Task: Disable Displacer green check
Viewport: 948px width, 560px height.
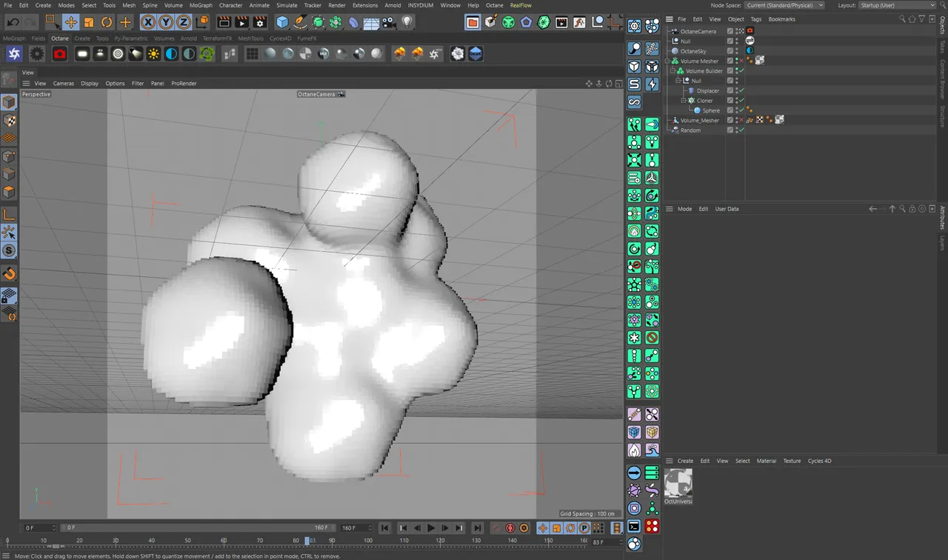Action: click(x=741, y=90)
